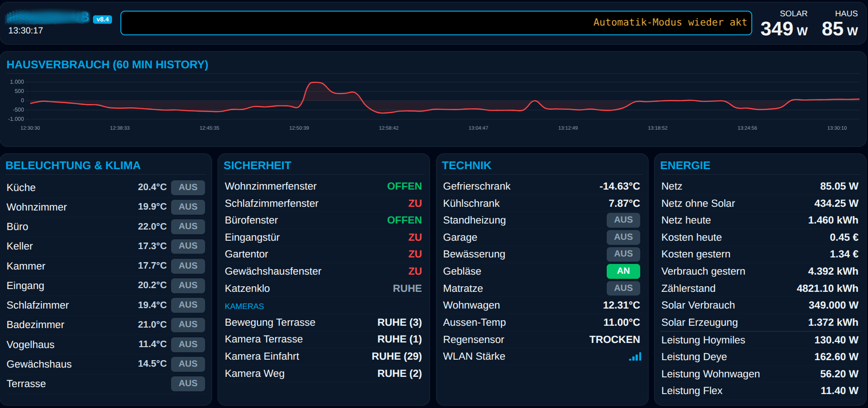Click the Wohnwagen temperature 12.31°C

[622, 305]
